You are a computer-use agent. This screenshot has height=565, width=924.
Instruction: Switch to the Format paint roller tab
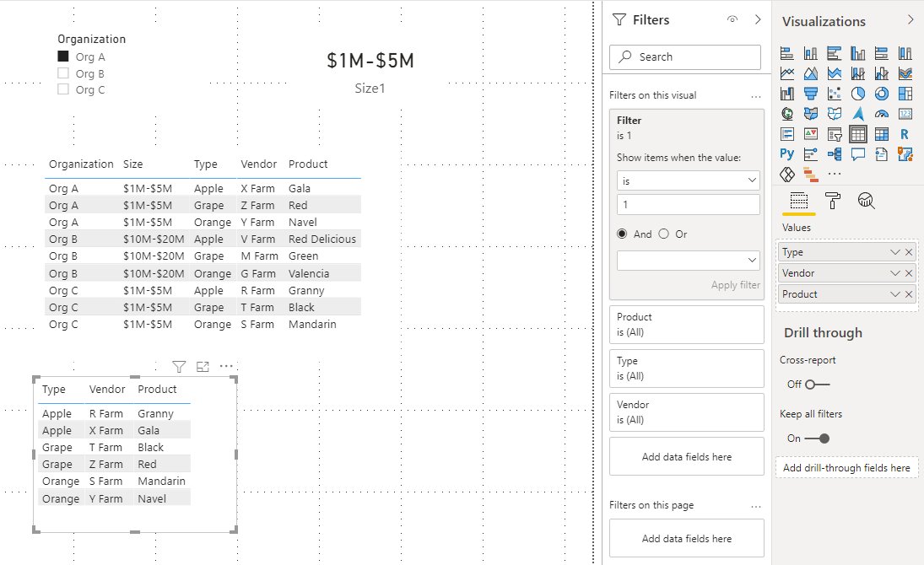pyautogui.click(x=833, y=201)
